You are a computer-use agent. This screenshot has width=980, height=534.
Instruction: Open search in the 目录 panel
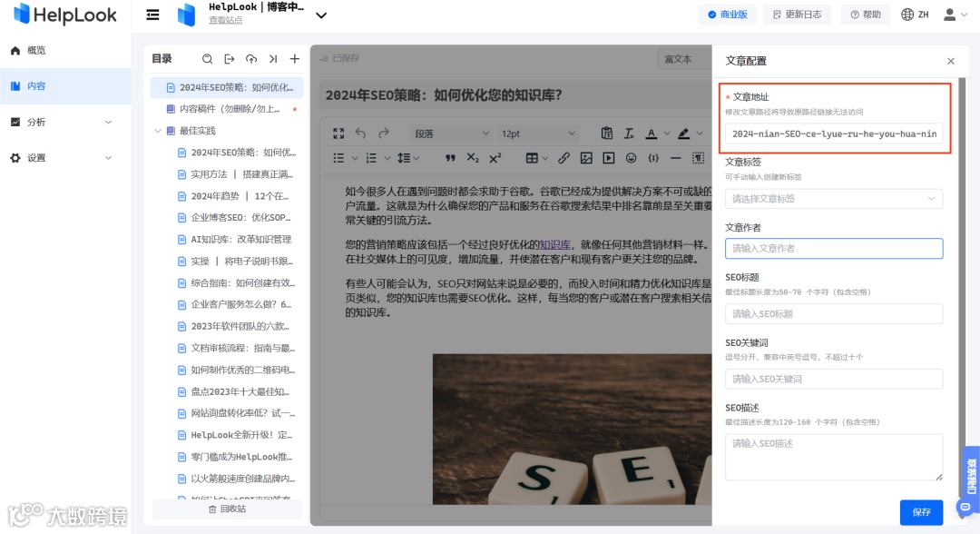pyautogui.click(x=207, y=58)
